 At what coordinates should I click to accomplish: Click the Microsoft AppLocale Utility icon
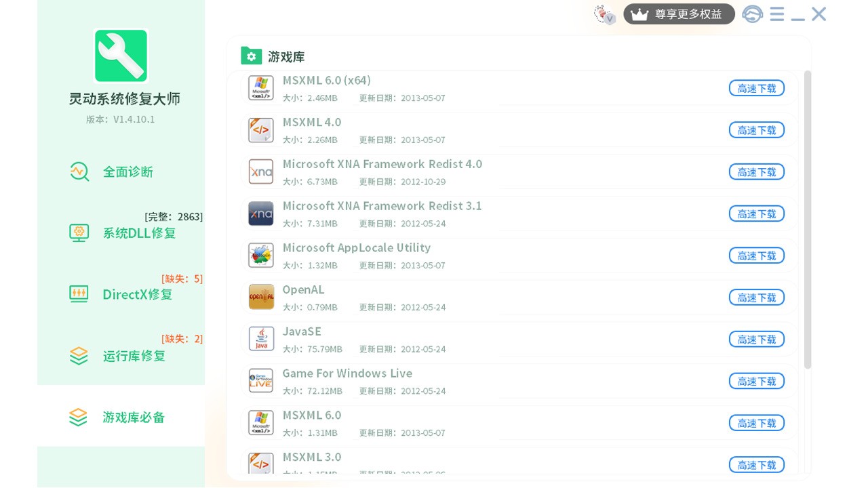tap(261, 256)
